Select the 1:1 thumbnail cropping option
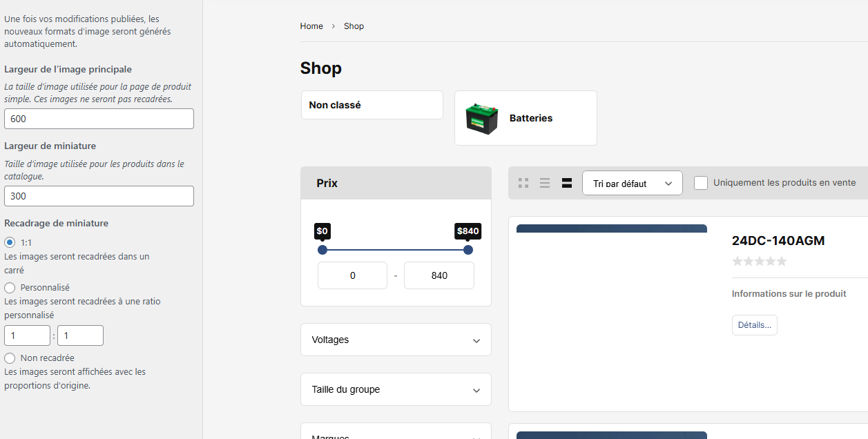The height and width of the screenshot is (439, 868). pyautogui.click(x=10, y=242)
